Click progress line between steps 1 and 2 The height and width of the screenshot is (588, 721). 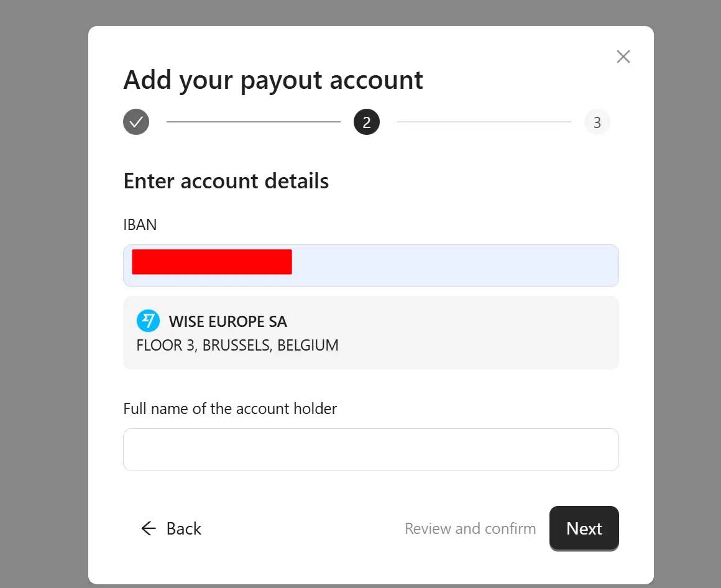click(x=253, y=122)
